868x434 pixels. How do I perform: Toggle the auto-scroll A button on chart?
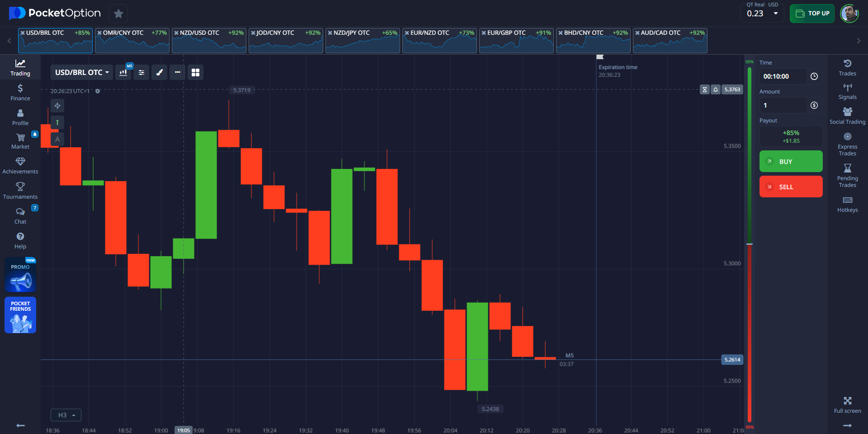57,139
